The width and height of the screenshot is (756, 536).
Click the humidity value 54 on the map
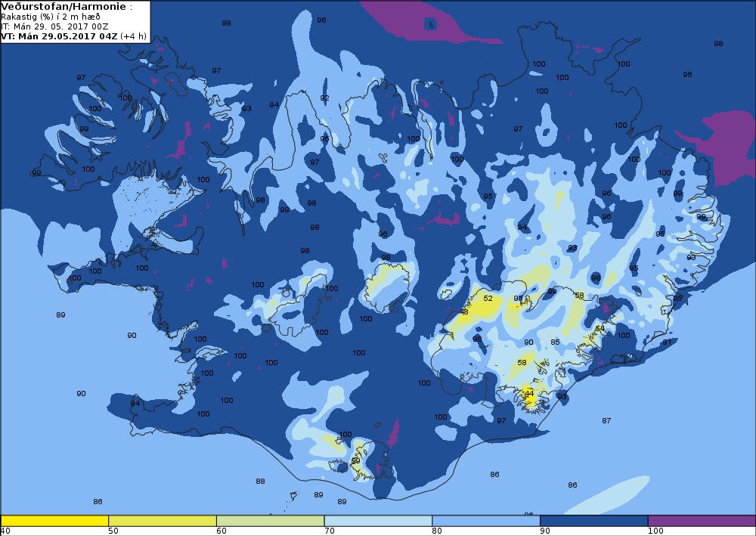[600, 328]
